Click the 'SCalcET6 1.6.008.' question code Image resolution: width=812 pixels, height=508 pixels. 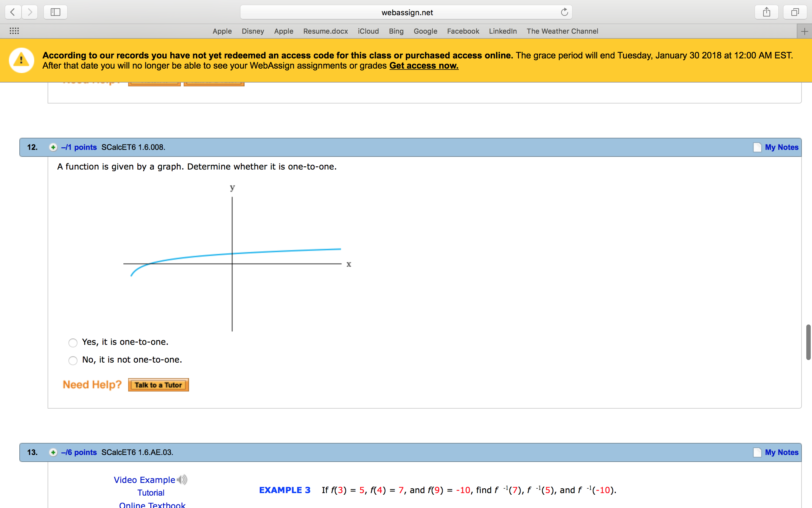(133, 147)
